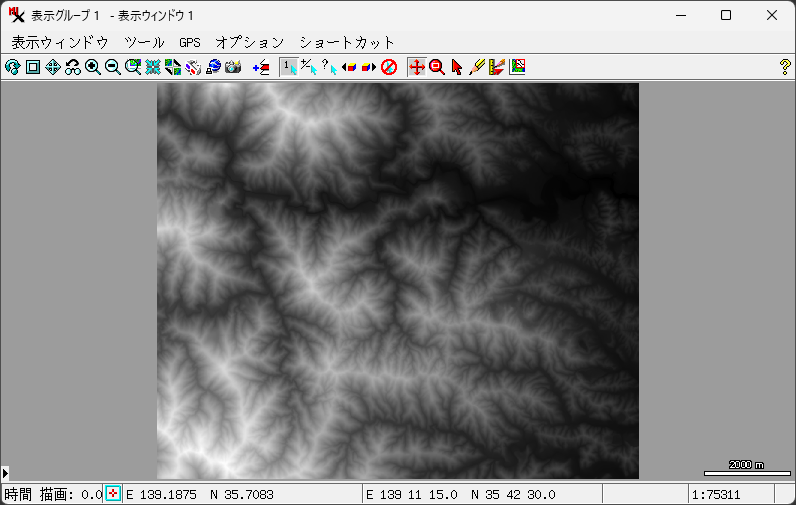Open the GPS menu
Viewport: 796px width, 505px height.
click(x=190, y=42)
